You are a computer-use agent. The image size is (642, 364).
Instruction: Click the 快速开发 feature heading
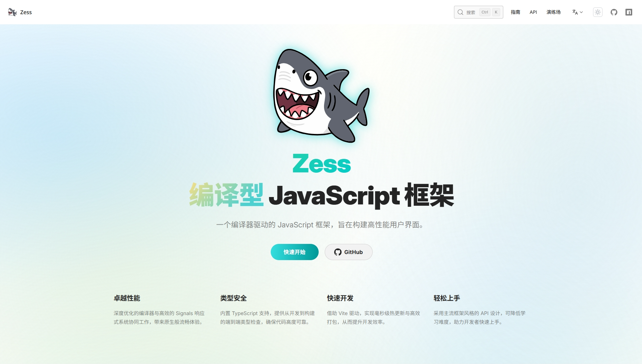point(340,298)
